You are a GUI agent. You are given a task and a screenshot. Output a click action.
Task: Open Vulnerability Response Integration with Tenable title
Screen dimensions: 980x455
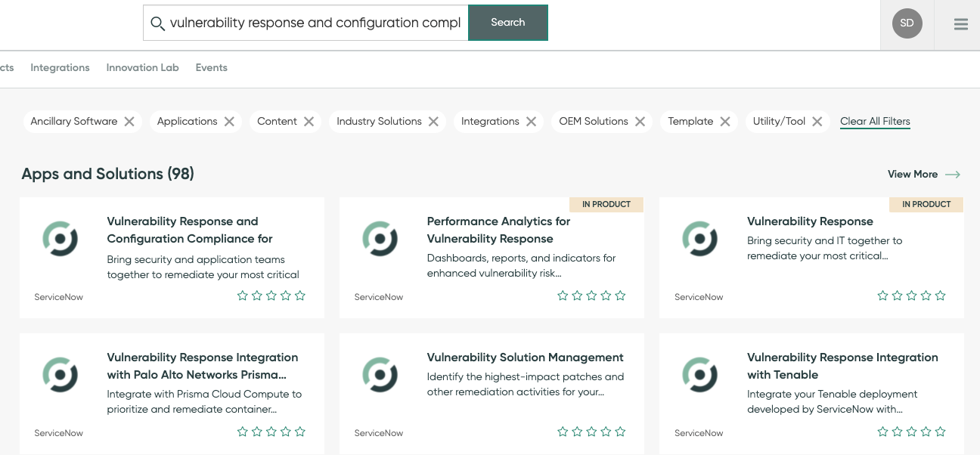[842, 366]
